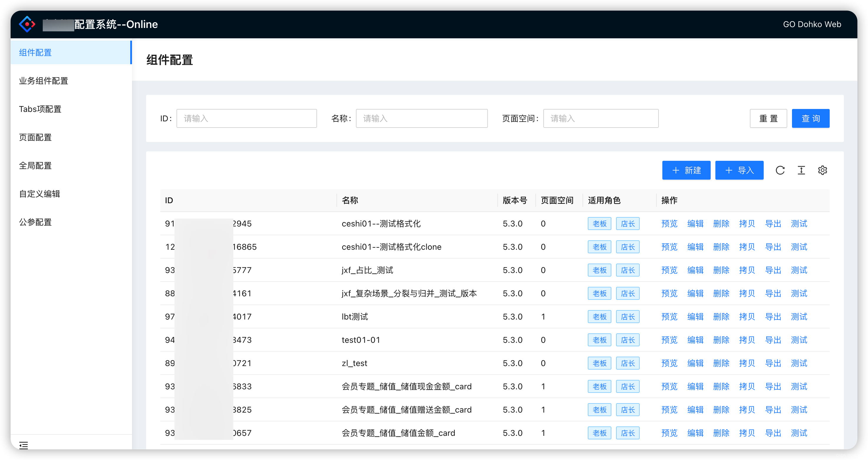Click the 新建 button
The width and height of the screenshot is (868, 460).
point(686,171)
